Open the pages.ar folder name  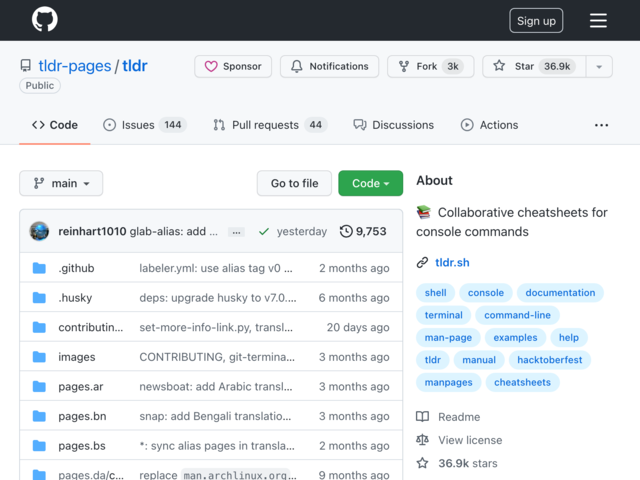coord(81,387)
